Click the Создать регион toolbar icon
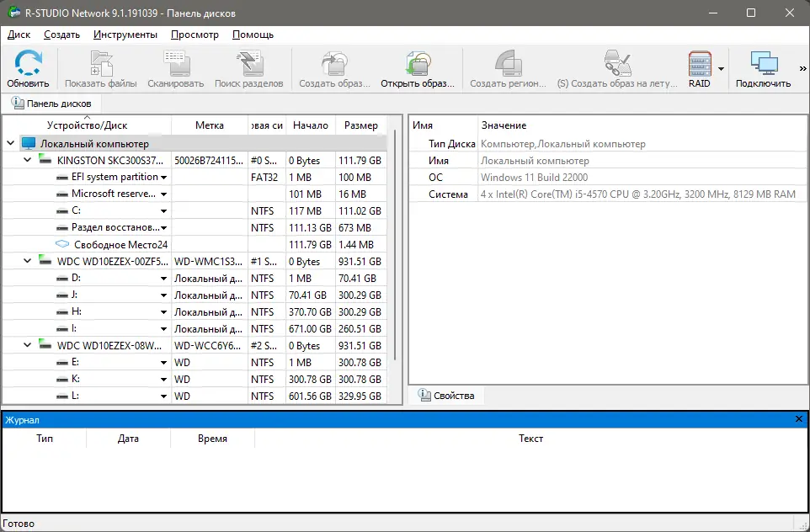Viewport: 810px width, 532px height. point(509,62)
